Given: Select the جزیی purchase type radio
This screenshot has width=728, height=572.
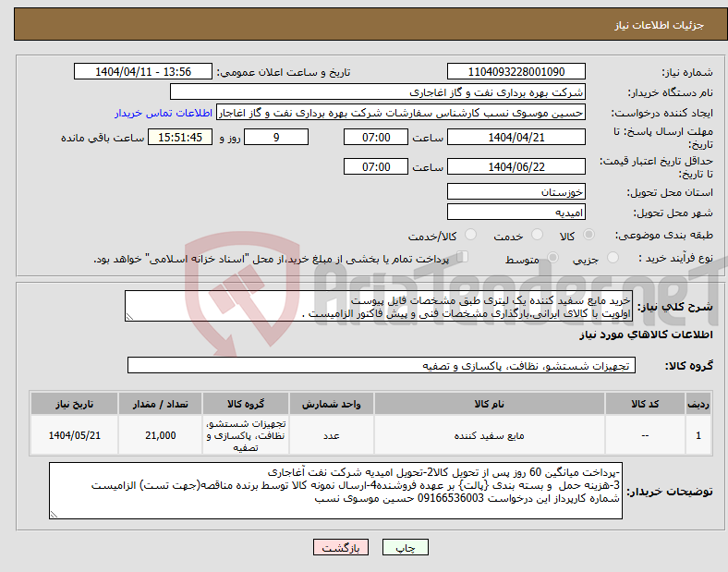Looking at the screenshot, I should tap(613, 257).
